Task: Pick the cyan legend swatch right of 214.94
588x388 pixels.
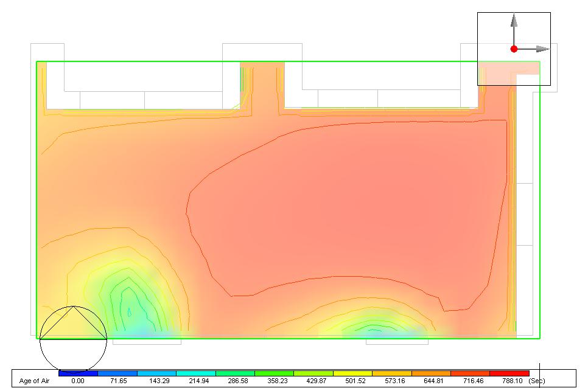Action: pos(196,373)
